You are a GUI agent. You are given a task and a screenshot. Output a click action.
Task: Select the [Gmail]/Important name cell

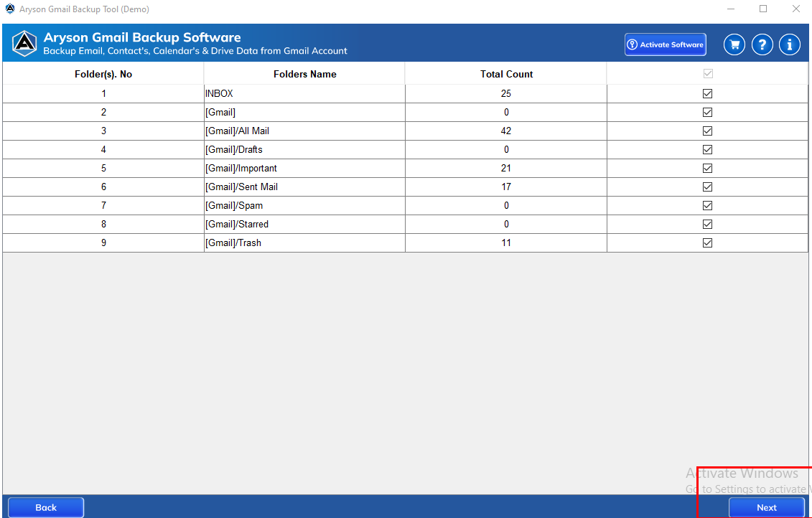(x=304, y=168)
